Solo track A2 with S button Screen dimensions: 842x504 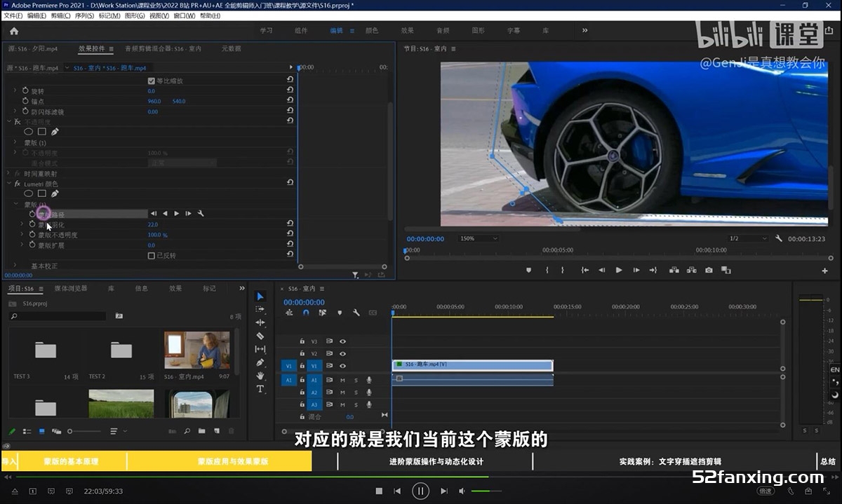pos(356,393)
